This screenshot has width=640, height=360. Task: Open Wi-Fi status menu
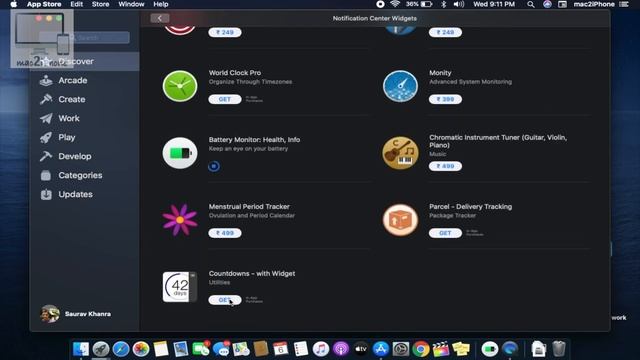pos(395,4)
